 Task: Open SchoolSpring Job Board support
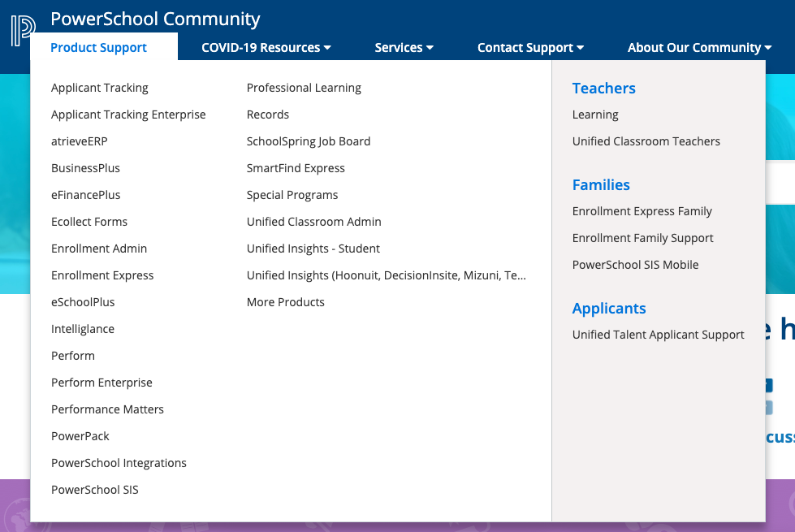pos(309,141)
